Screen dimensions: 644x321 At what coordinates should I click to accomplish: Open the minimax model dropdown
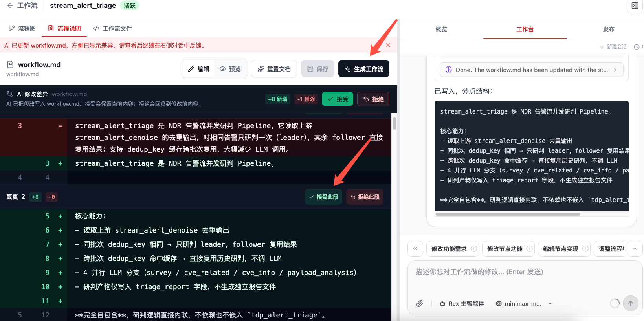pyautogui.click(x=524, y=303)
